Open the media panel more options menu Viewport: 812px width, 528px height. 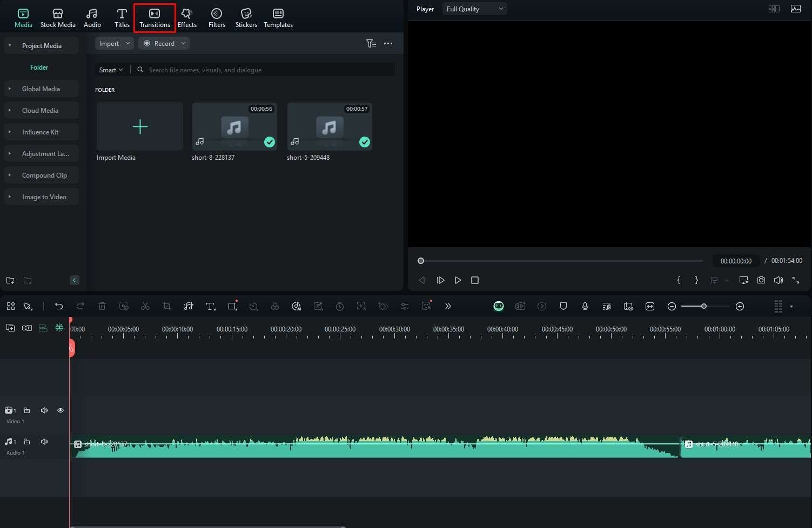388,43
